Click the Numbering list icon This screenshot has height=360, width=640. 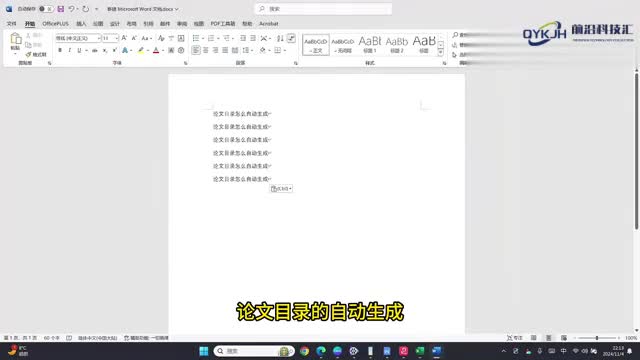click(x=211, y=38)
